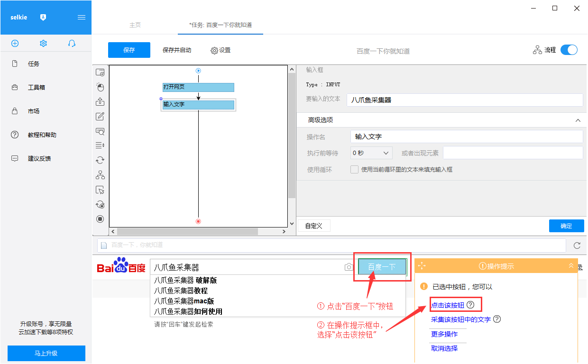Select the stop process tool icon
The height and width of the screenshot is (364, 588).
click(100, 219)
